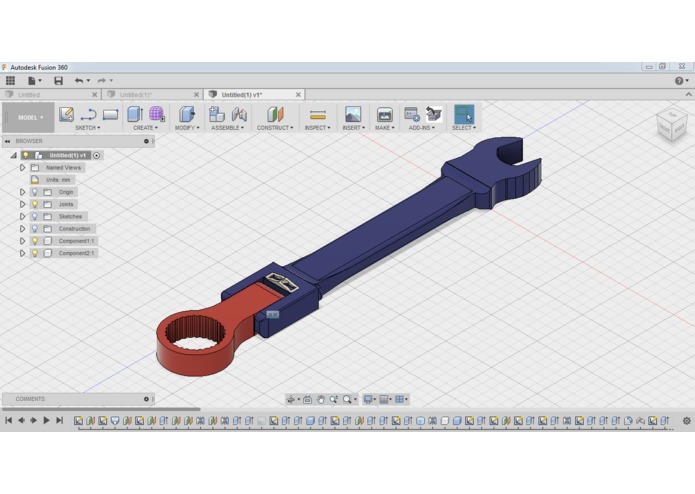Viewport: 695px width, 494px height.
Task: Open the CONSTRUCT menu
Action: 275,128
